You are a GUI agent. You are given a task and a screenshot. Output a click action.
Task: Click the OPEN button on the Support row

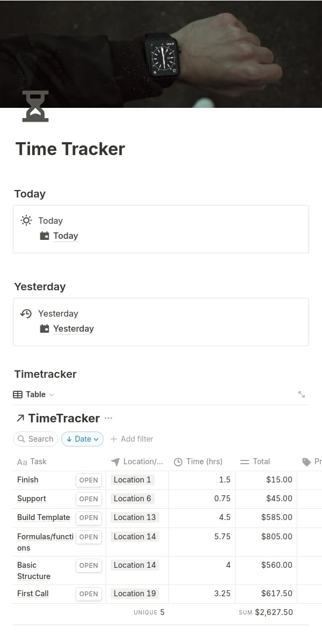tap(89, 499)
